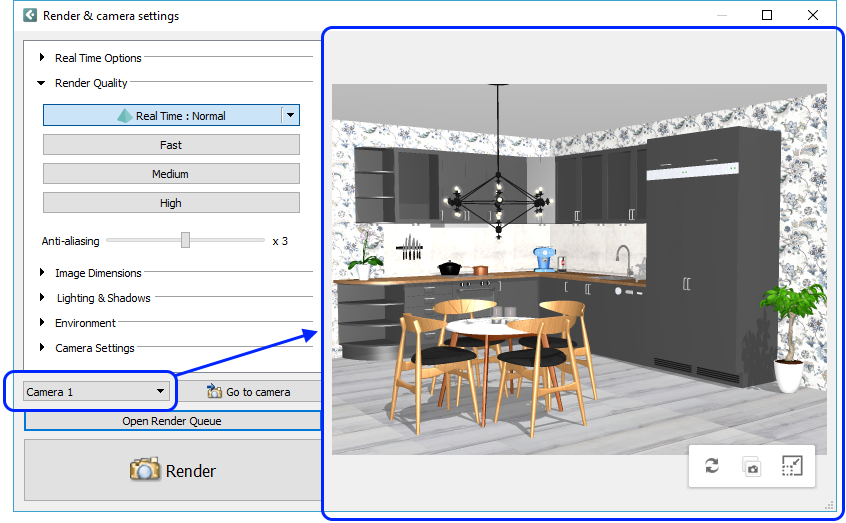Click the Anti-aliasing label
Image resolution: width=846 pixels, height=523 pixels.
[71, 241]
